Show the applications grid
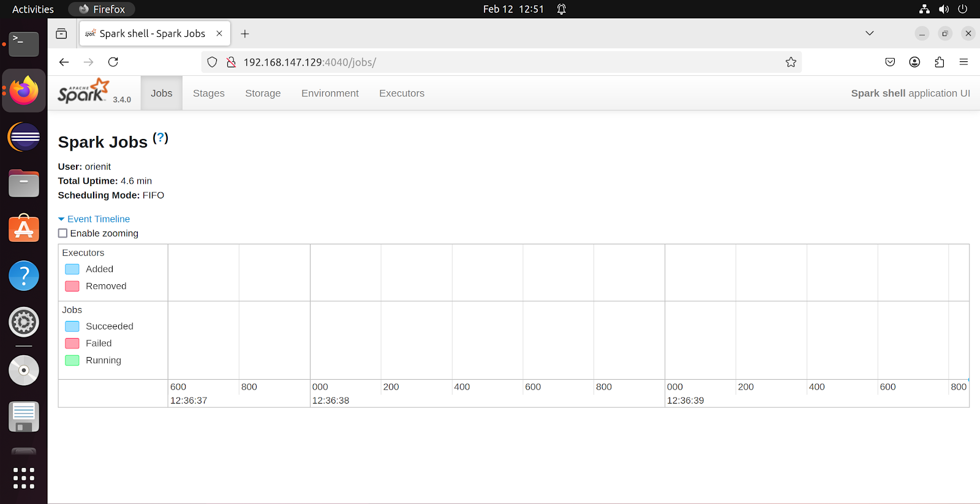This screenshot has height=504, width=980. (x=24, y=478)
